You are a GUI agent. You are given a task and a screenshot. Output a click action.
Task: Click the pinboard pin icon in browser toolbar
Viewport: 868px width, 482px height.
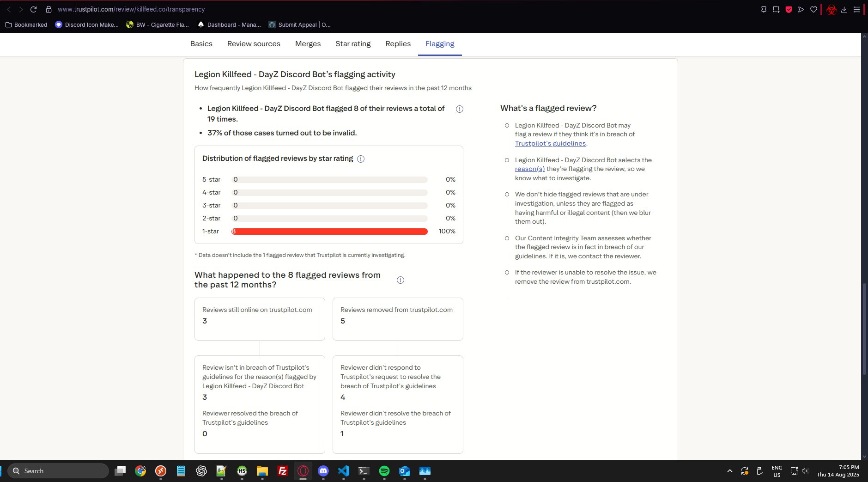pos(764,9)
